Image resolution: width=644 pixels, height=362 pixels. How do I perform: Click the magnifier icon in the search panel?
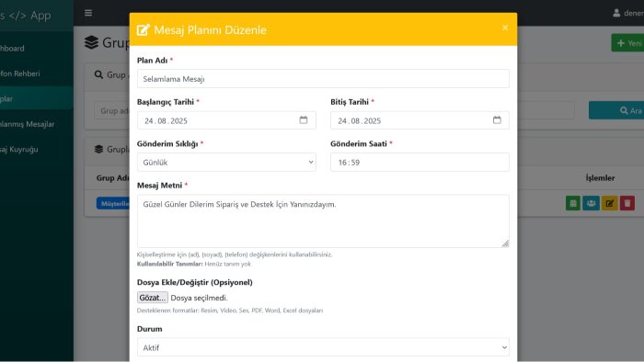(98, 74)
